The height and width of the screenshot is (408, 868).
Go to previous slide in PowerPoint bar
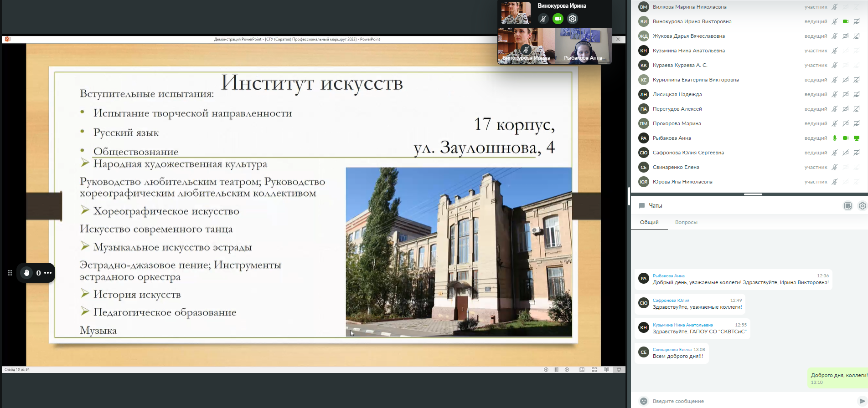546,370
